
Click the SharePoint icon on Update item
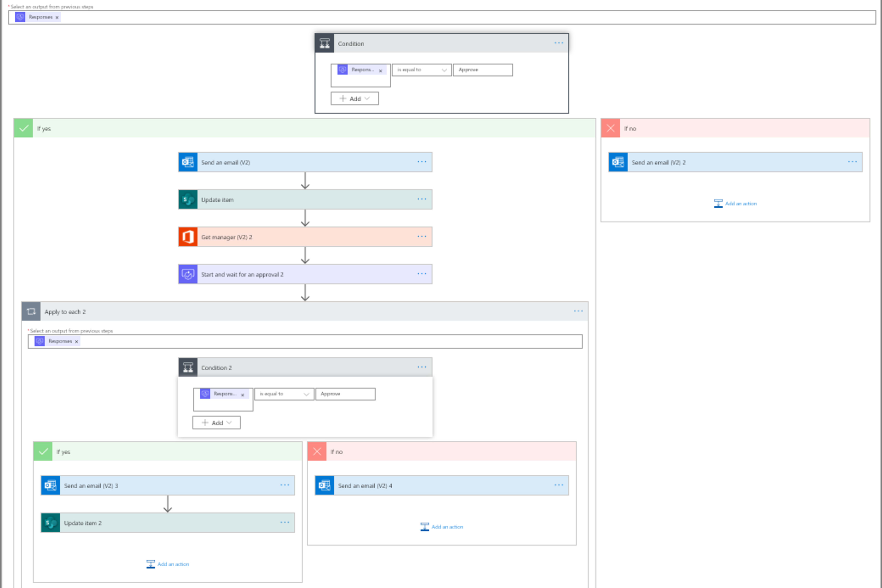(x=188, y=200)
